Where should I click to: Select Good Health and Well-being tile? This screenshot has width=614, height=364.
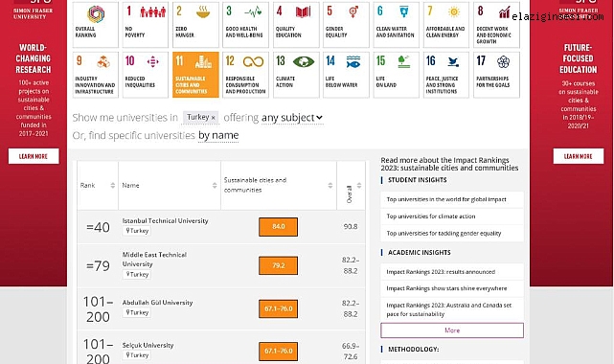245,25
